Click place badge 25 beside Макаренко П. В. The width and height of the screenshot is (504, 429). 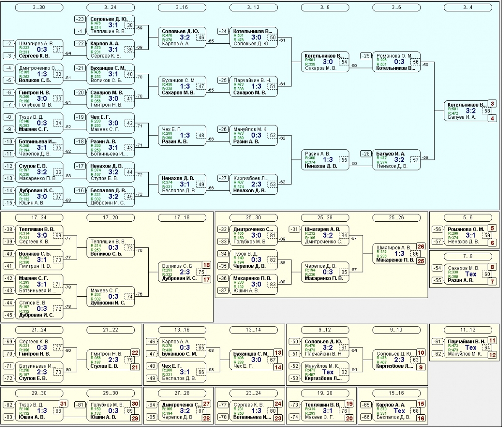click(x=421, y=261)
